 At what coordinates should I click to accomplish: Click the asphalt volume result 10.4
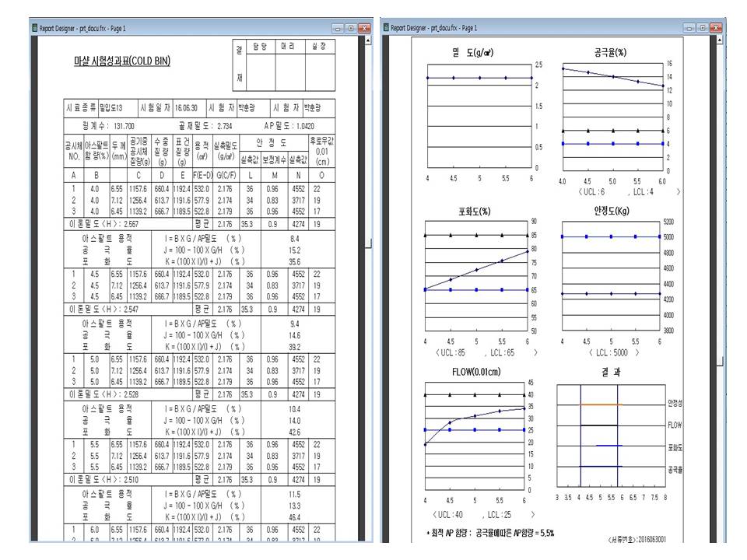294,409
